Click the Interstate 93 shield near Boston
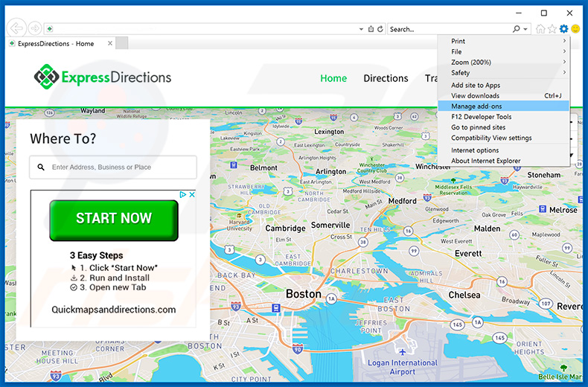The image size is (588, 387). tap(235, 307)
